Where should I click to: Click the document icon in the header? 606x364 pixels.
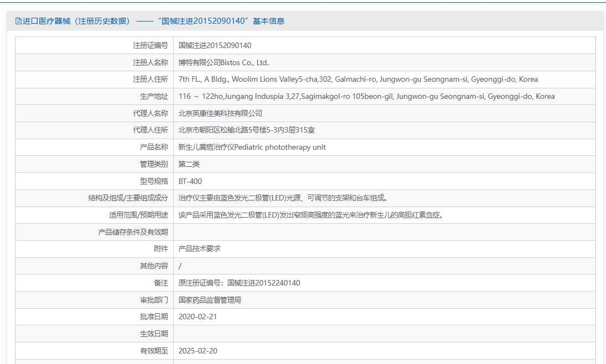18,21
